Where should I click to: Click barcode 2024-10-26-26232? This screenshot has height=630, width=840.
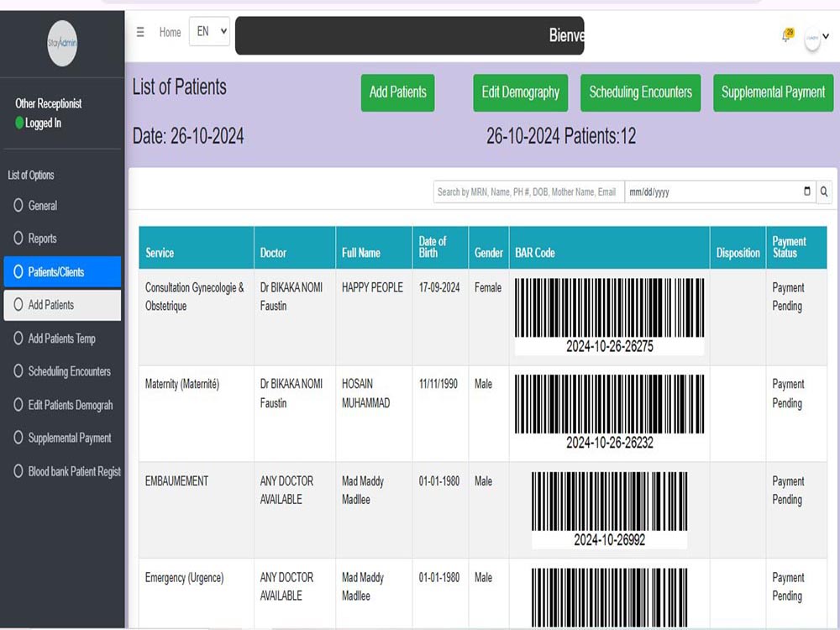pyautogui.click(x=610, y=412)
